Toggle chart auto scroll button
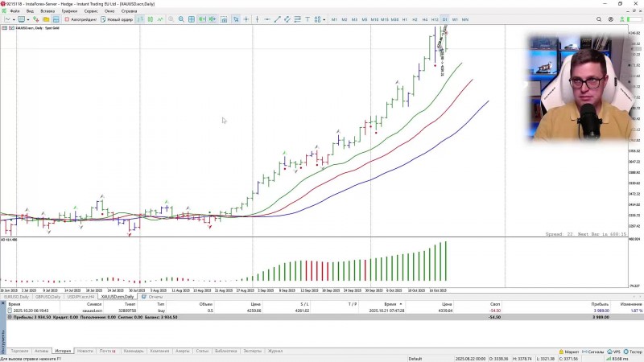644x362 pixels. 202,19
